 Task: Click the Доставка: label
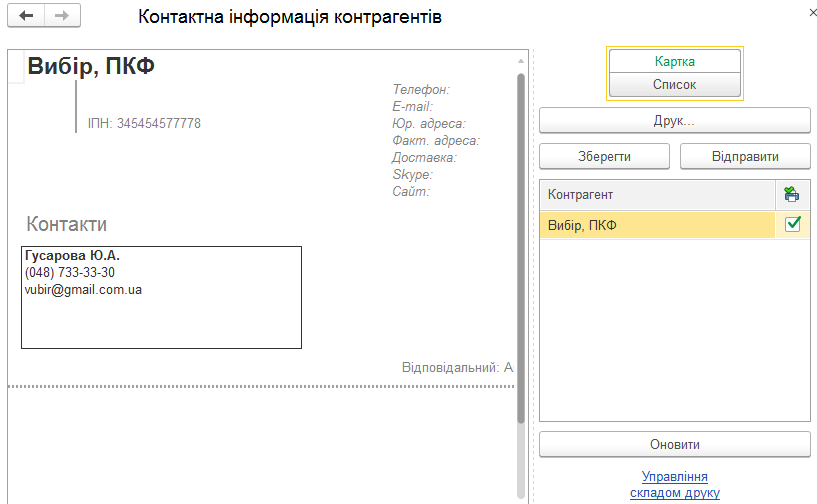tap(424, 157)
